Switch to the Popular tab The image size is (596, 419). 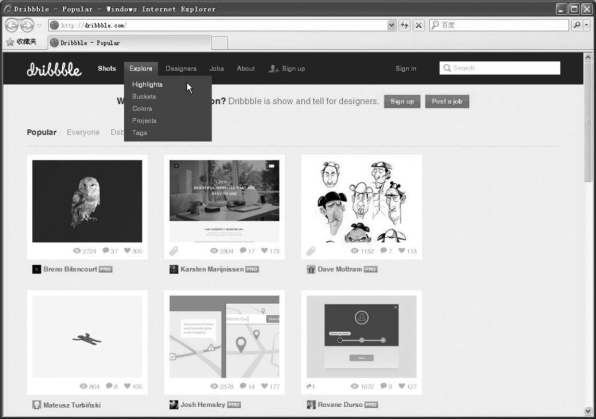41,132
